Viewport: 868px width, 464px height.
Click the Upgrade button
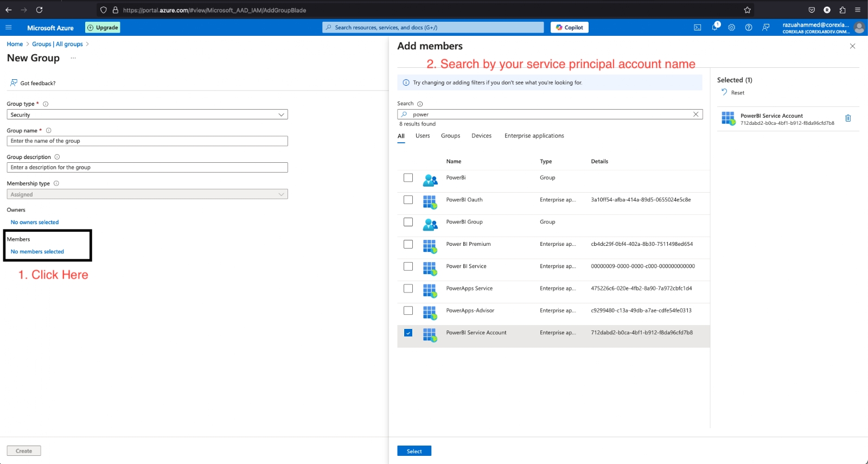[103, 28]
